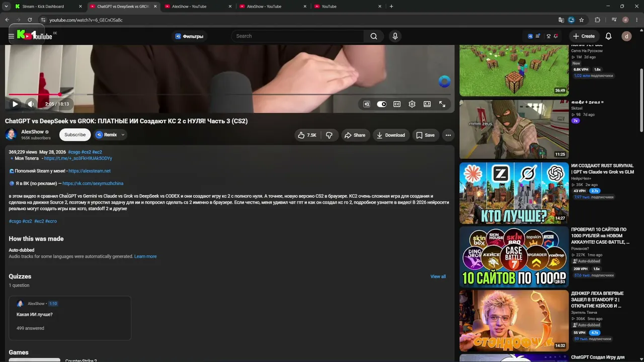
Task: Open the browser extensions puzzle icon
Action: [x=598, y=20]
